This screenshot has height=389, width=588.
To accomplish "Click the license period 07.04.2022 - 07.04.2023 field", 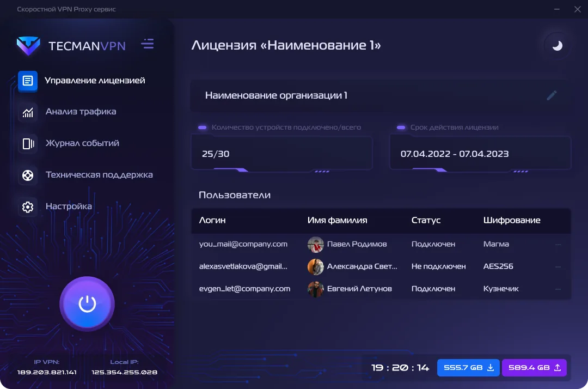I will 480,154.
